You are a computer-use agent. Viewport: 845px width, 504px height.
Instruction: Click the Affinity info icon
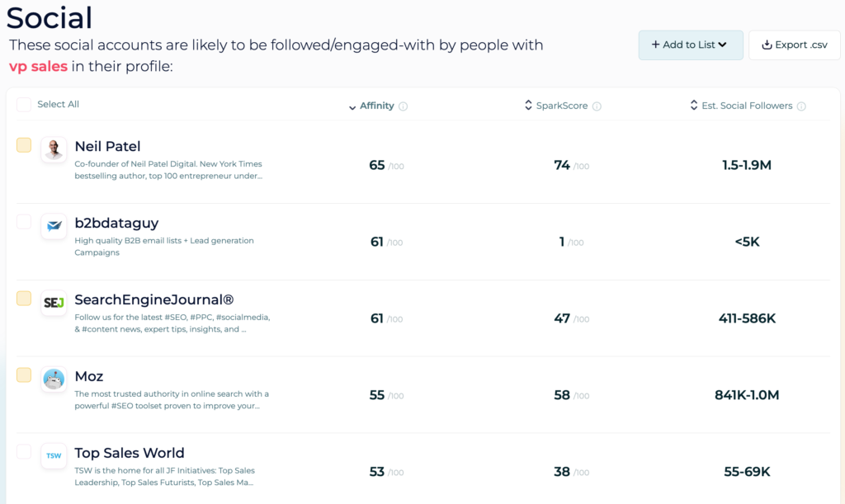pos(403,106)
